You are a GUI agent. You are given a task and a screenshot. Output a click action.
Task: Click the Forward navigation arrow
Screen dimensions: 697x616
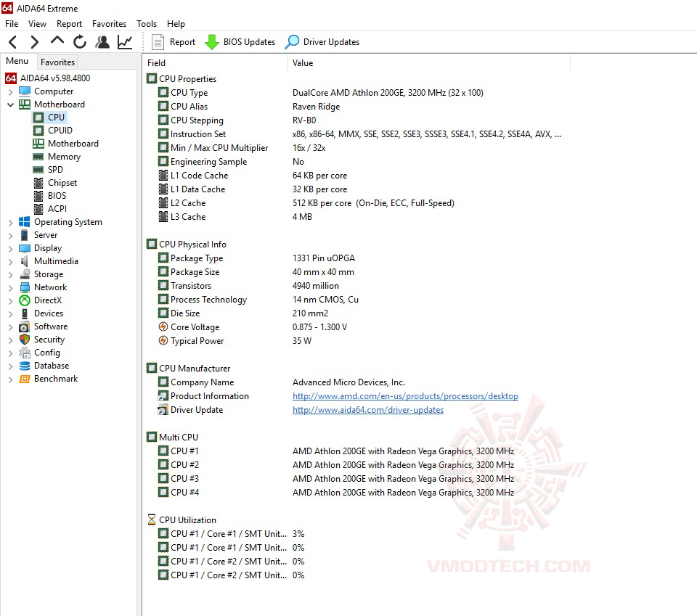tap(35, 42)
